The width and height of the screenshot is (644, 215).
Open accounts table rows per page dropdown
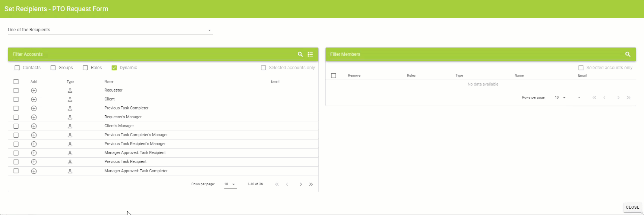click(230, 184)
